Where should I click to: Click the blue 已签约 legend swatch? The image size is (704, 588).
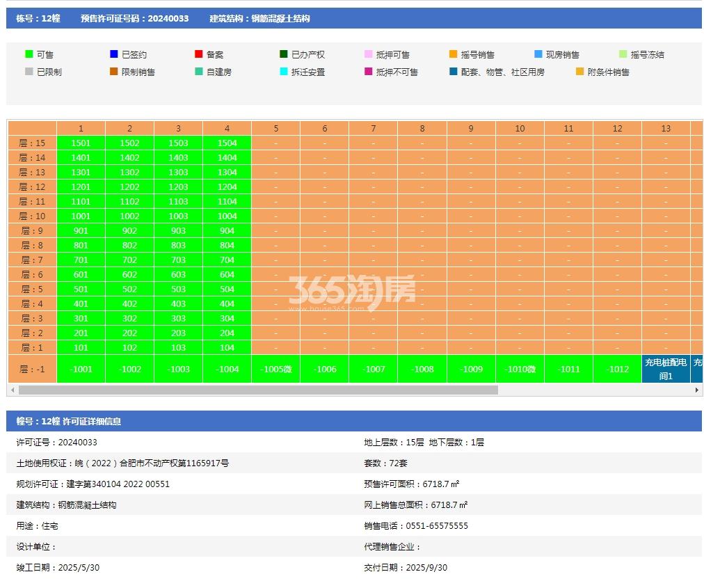(114, 54)
